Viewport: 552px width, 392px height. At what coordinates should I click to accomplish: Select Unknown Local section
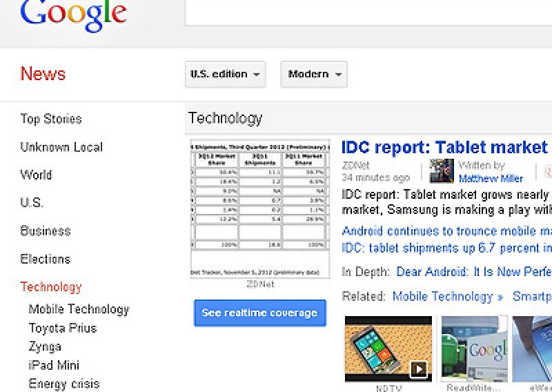point(61,147)
